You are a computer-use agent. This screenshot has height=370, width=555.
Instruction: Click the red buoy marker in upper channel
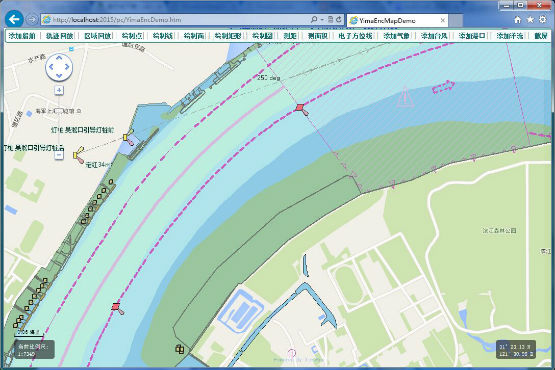301,107
